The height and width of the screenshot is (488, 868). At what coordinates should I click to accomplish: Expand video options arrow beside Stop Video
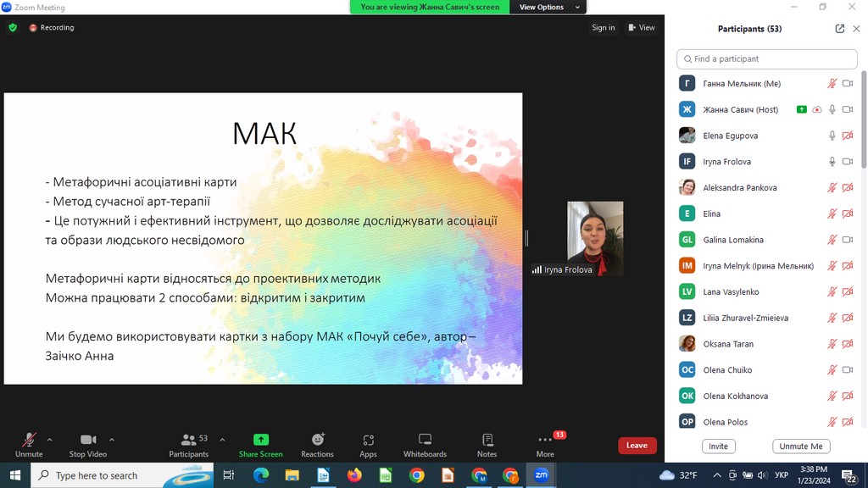112,440
